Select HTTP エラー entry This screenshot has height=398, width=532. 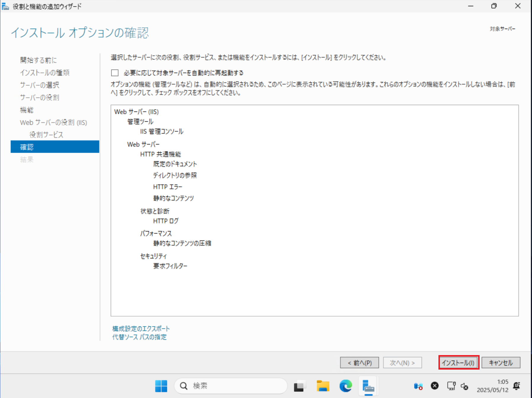[x=168, y=187]
